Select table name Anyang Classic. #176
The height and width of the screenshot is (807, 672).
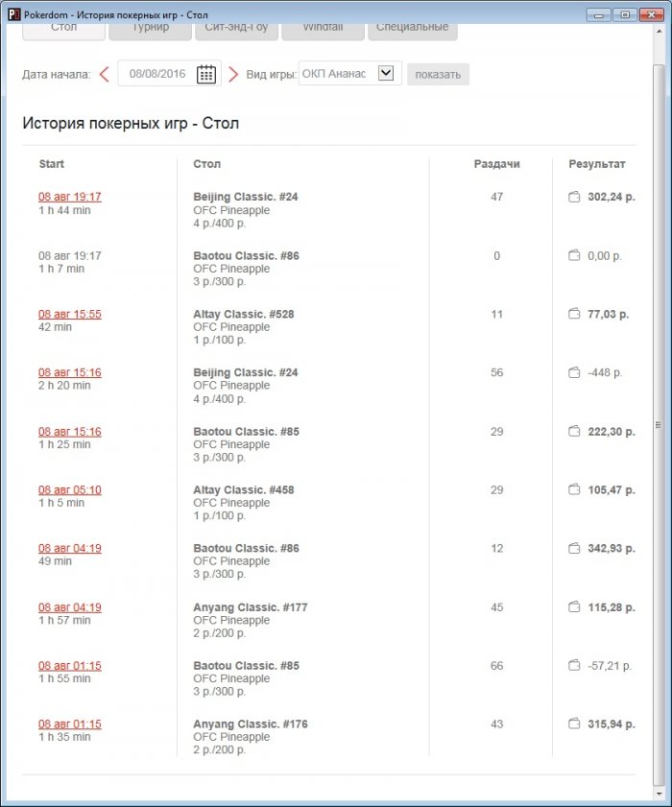(x=251, y=724)
